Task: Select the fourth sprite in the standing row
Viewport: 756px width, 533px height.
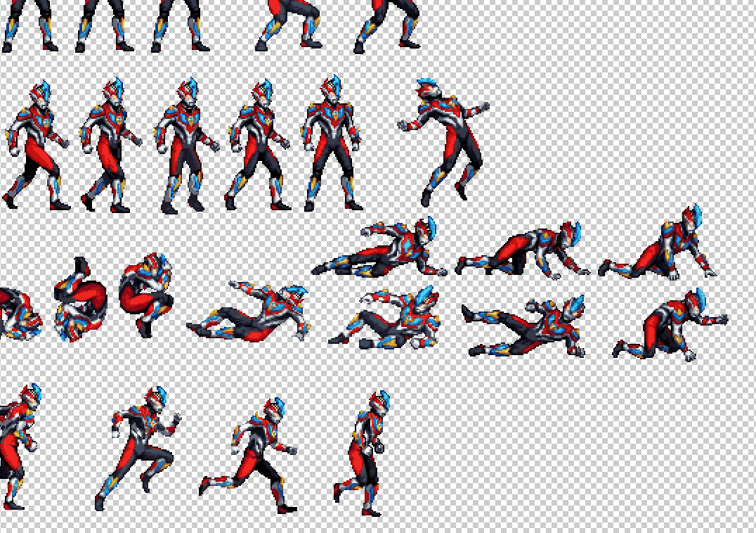Action: [259, 145]
